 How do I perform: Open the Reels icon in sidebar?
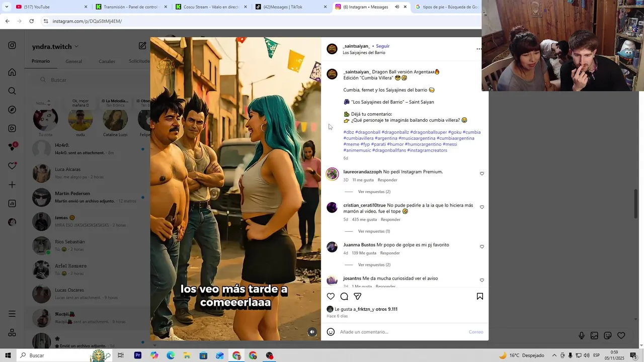pyautogui.click(x=12, y=128)
